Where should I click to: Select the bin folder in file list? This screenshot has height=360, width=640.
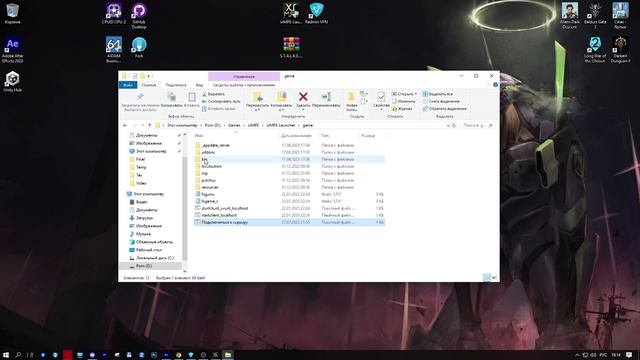289,159
